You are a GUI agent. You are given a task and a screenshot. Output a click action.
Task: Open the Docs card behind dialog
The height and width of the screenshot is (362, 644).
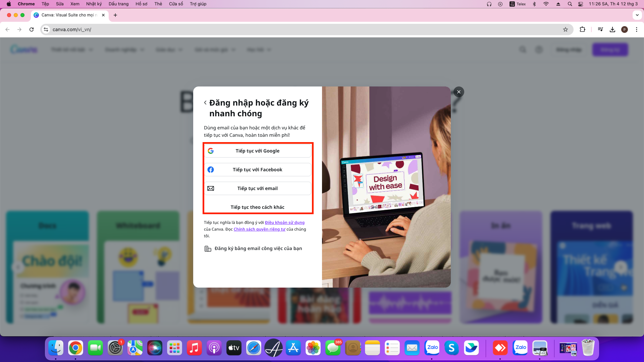pos(47,267)
